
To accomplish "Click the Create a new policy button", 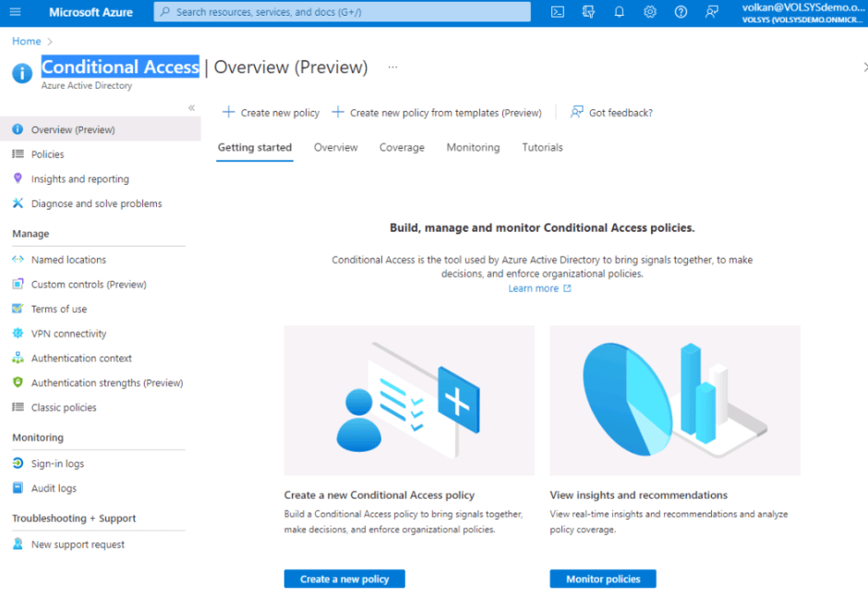I will pyautogui.click(x=344, y=579).
